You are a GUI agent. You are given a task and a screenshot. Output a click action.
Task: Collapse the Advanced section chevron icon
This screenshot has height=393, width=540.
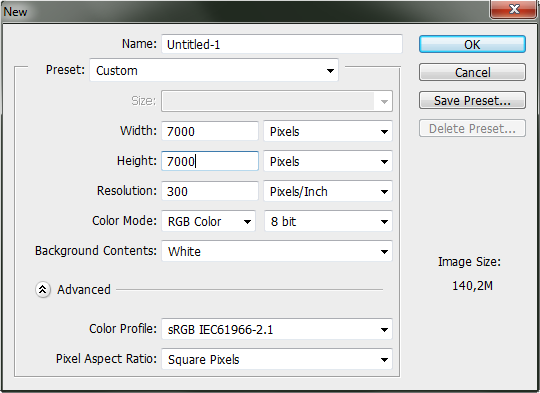[x=43, y=290]
